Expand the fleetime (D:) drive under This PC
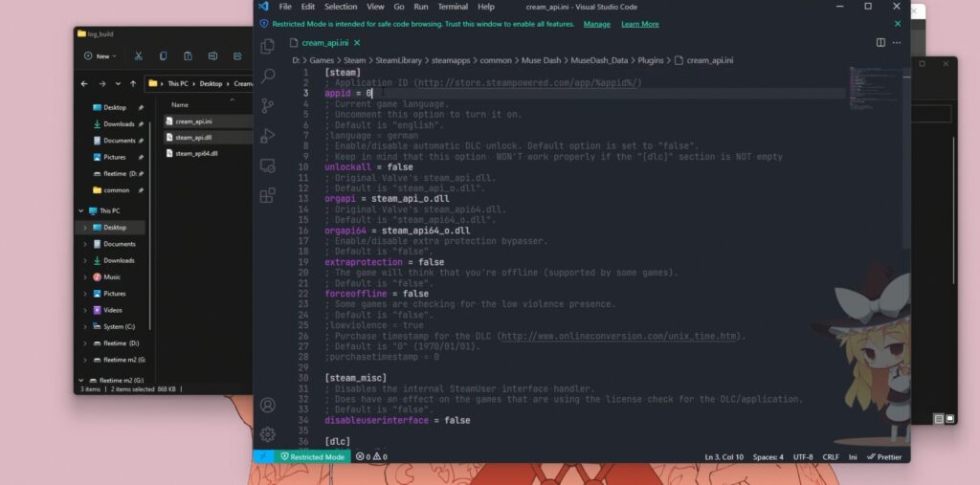Image resolution: width=980 pixels, height=485 pixels. point(85,343)
